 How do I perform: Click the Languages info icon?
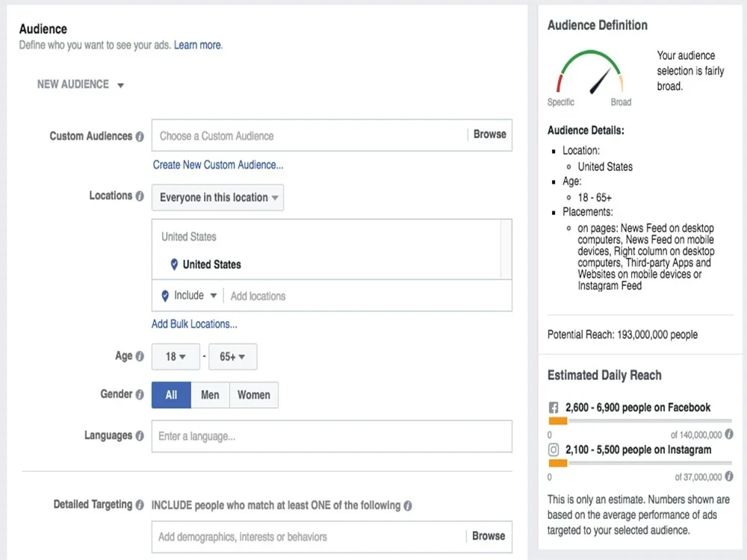pos(140,436)
